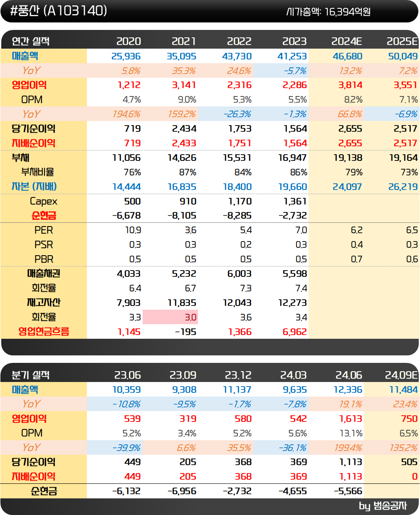Select the 2021 operating cash flow -195
Viewport: 420px width, 515px height.
click(186, 332)
